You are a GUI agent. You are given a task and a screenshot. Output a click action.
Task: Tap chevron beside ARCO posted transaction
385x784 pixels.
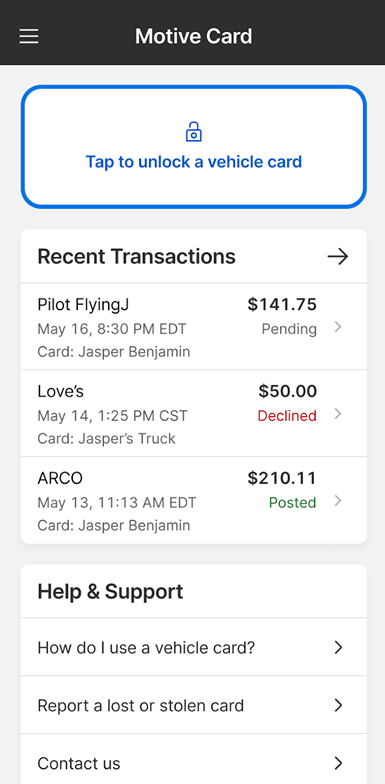pyautogui.click(x=338, y=500)
